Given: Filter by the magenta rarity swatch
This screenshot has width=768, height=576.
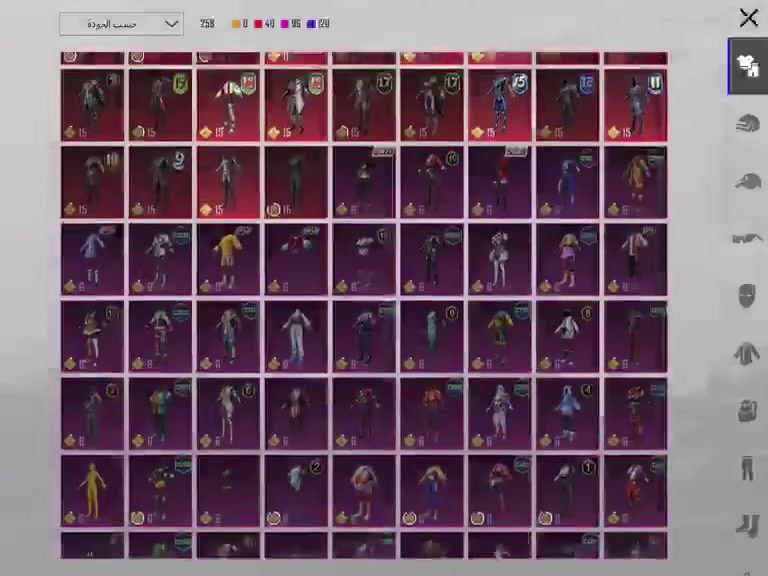Looking at the screenshot, I should pyautogui.click(x=284, y=24).
